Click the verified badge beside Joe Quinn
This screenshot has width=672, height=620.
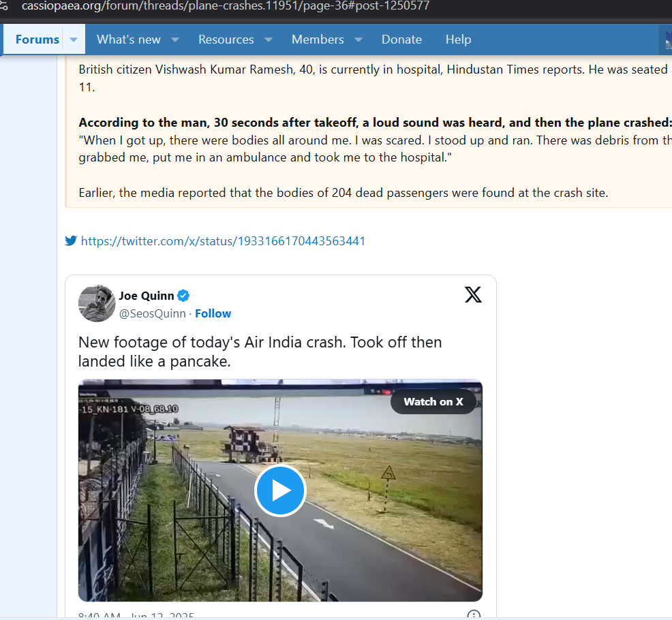183,296
